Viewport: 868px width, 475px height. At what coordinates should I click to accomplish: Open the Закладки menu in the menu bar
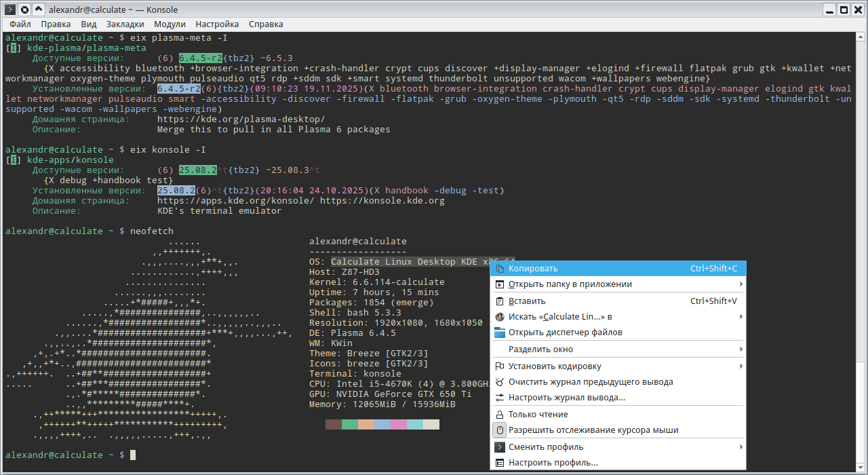(x=125, y=24)
